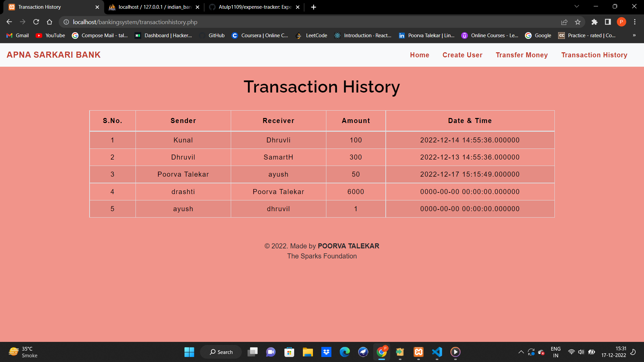Open Gmail from the bookmarks bar

pyautogui.click(x=17, y=35)
